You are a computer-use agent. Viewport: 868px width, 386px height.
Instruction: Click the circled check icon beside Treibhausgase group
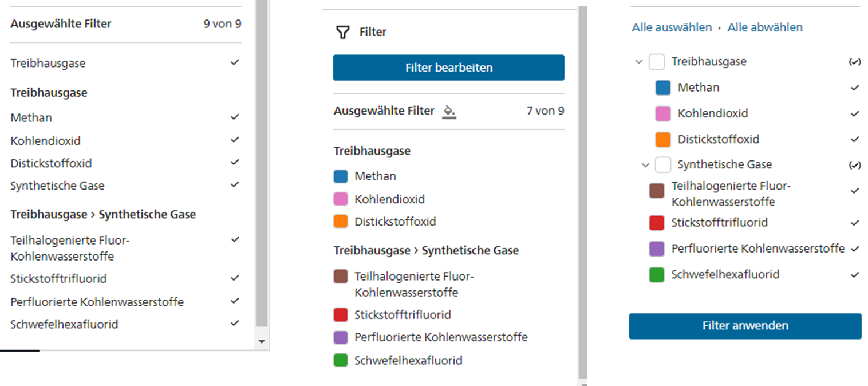click(x=855, y=61)
